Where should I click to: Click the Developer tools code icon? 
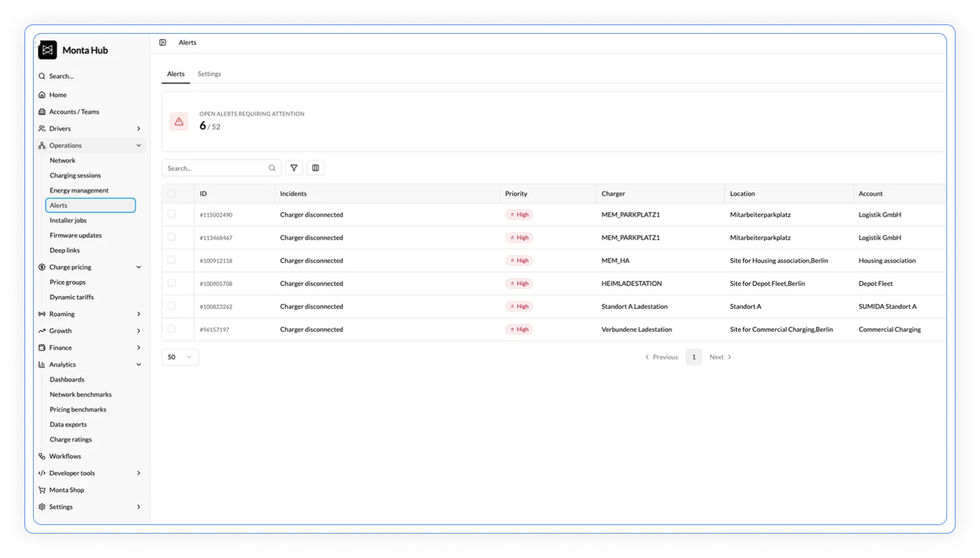click(x=42, y=473)
